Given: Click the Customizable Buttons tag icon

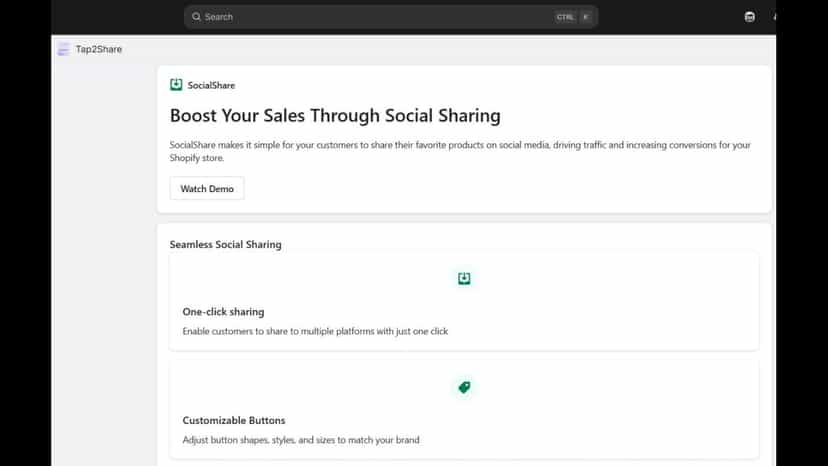Looking at the screenshot, I should (464, 387).
